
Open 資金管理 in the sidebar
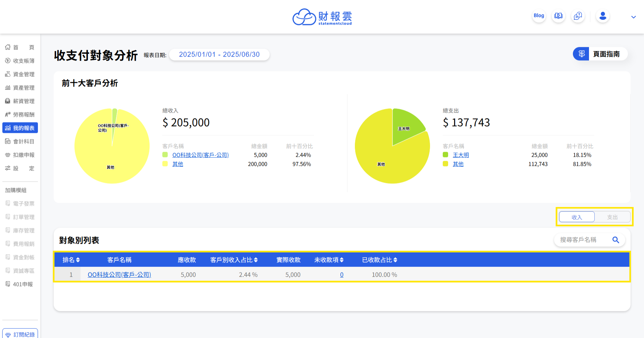click(20, 74)
